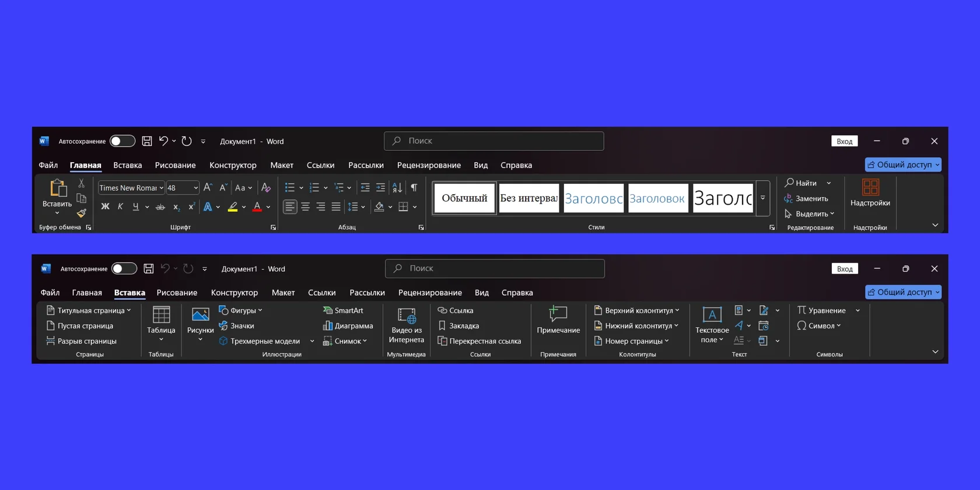Toggle subscript formatting
Viewport: 980px width, 490px height.
click(x=176, y=206)
